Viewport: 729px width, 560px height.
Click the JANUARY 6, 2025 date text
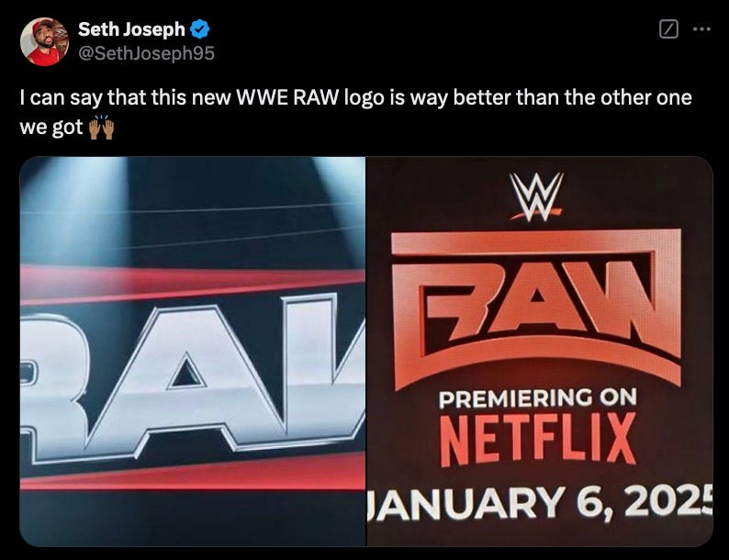click(x=540, y=503)
